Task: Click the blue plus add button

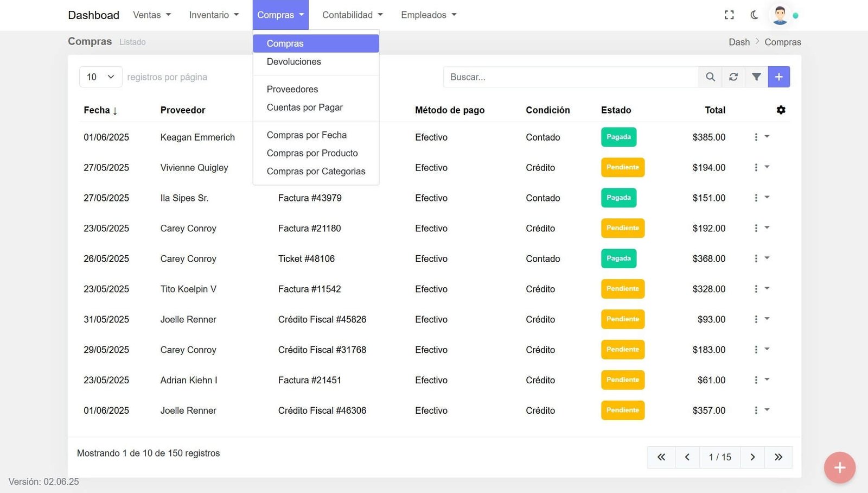Action: [779, 77]
